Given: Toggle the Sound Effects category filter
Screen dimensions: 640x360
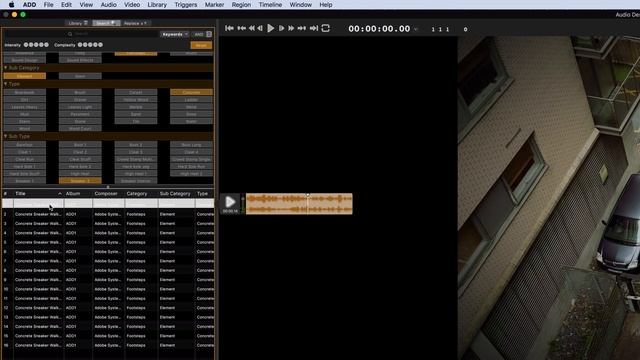Looking at the screenshot, I should 80,60.
